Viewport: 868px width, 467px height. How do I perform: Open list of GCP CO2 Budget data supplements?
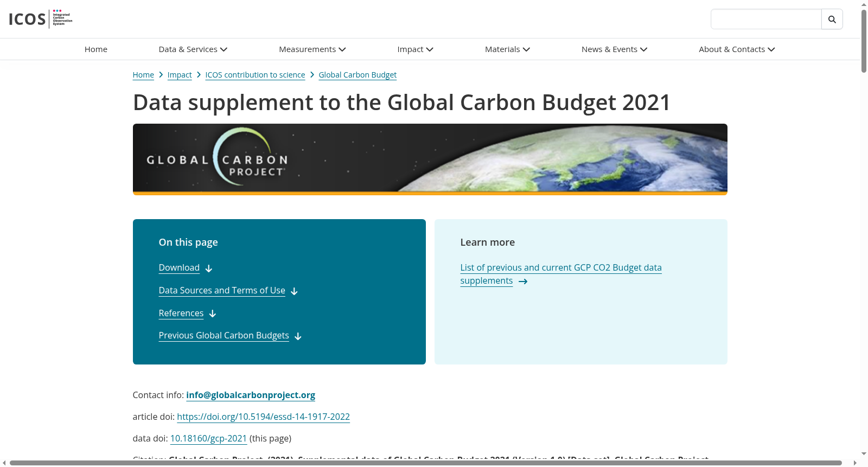[561, 274]
